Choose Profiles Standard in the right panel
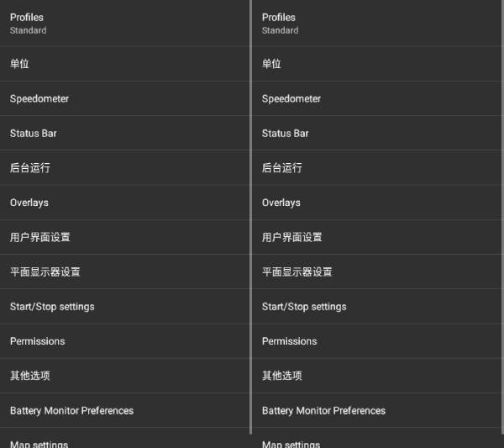This screenshot has height=448, width=504. 377,23
